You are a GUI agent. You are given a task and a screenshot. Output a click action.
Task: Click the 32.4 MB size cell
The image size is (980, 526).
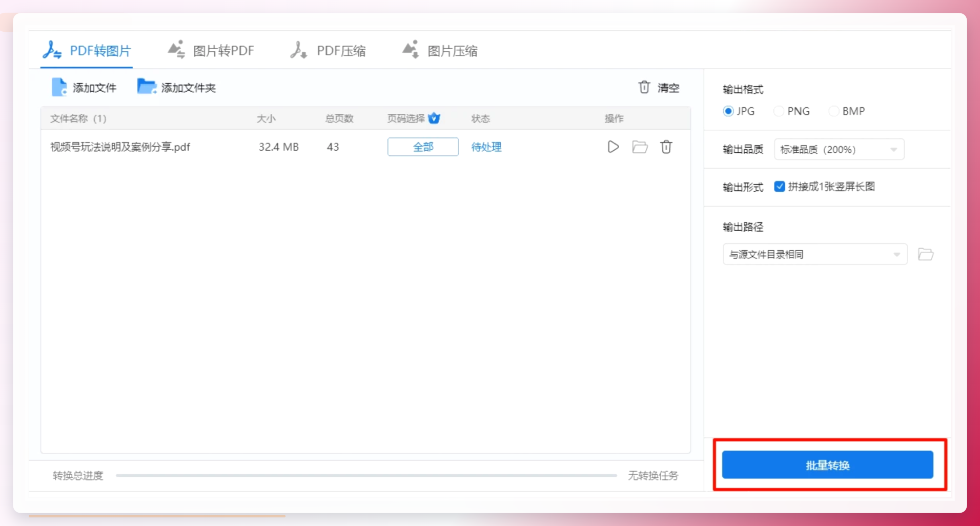(x=278, y=147)
